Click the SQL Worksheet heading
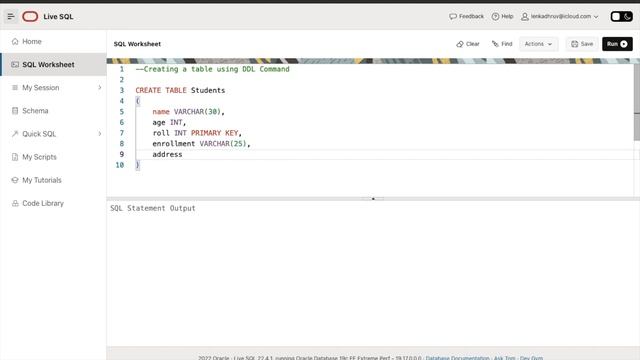Viewport: 640px width, 360px height. tap(137, 44)
